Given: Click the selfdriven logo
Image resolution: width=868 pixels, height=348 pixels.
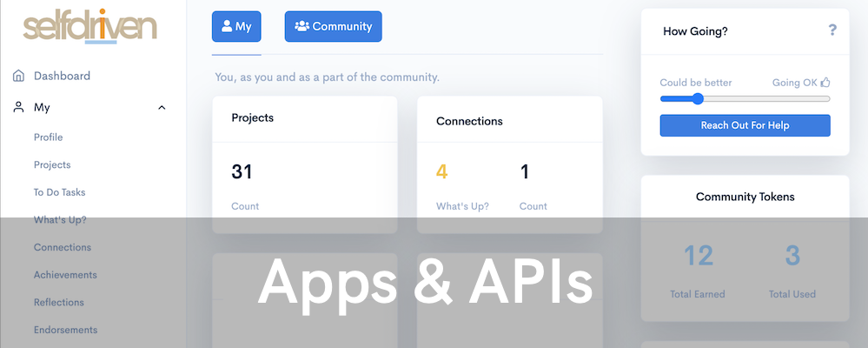Looking at the screenshot, I should coord(89,27).
